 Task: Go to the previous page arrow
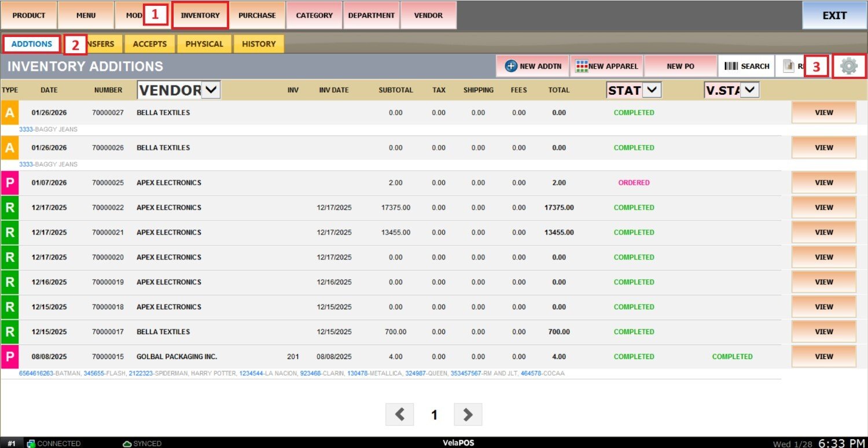coord(399,414)
